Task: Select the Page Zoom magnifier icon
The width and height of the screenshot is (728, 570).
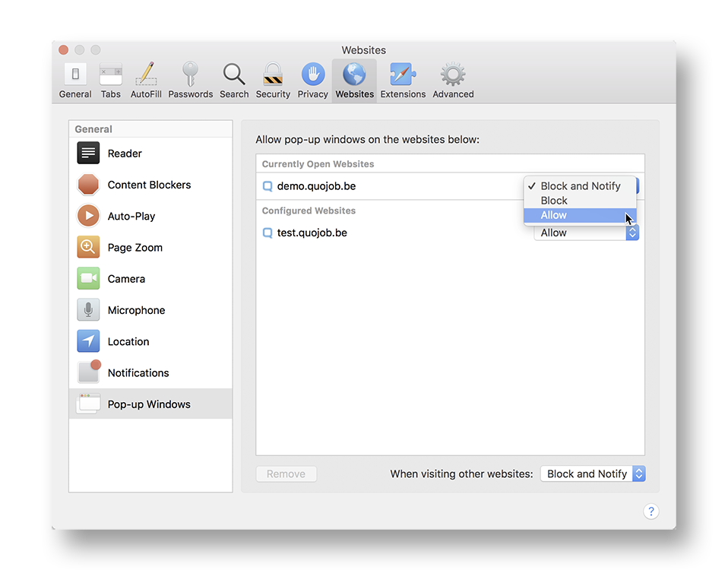Action: pyautogui.click(x=88, y=248)
